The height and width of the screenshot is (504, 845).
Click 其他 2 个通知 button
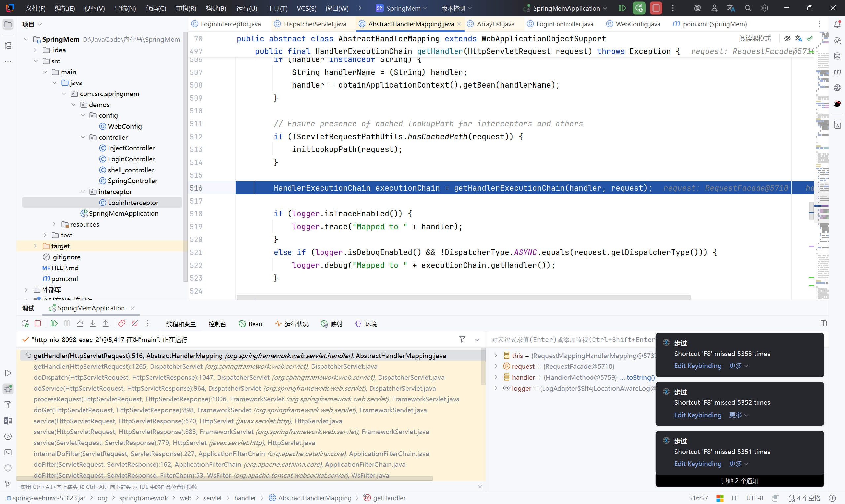[x=739, y=481]
